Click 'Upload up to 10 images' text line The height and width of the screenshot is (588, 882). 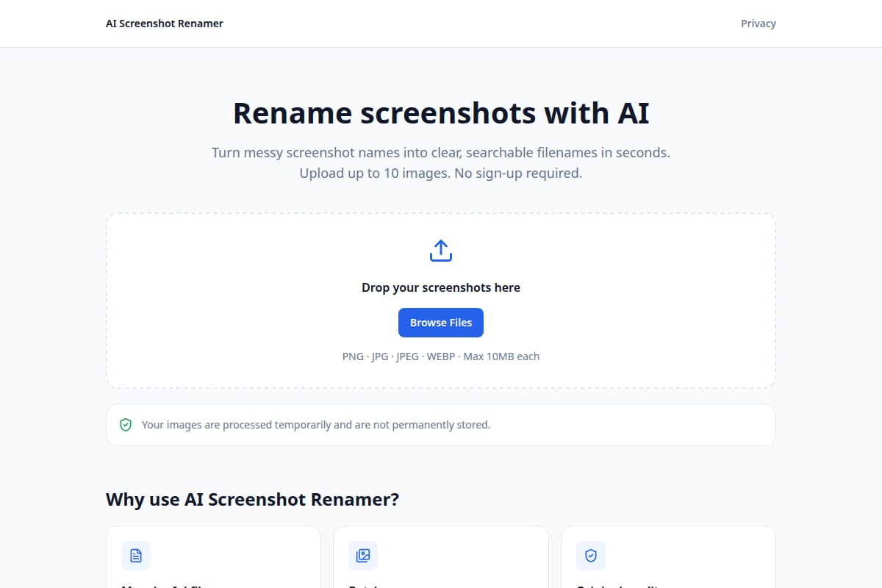(441, 173)
